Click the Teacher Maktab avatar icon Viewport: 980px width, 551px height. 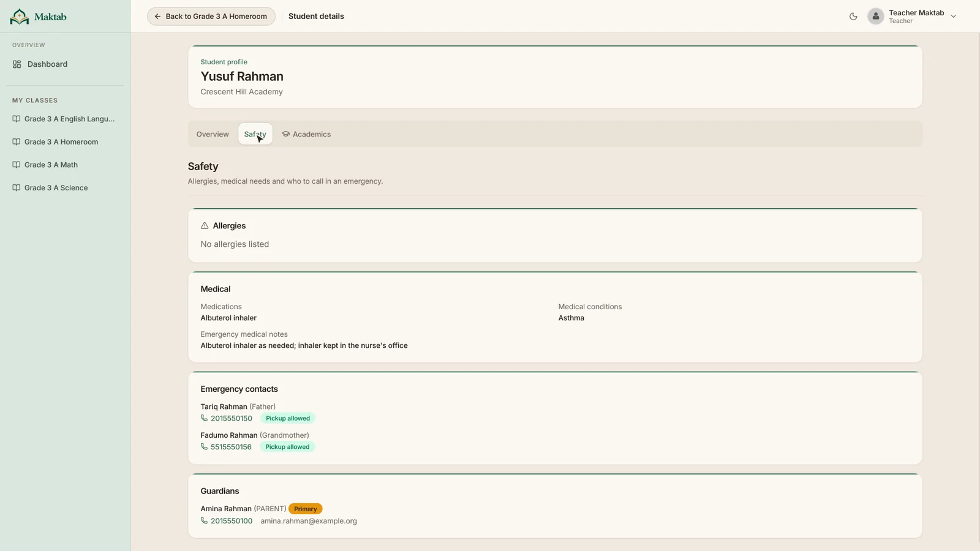(876, 17)
